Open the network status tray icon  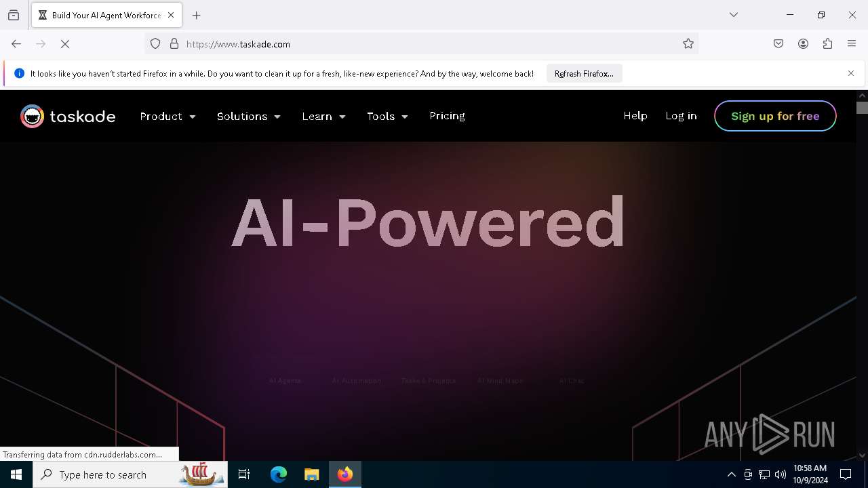[764, 474]
